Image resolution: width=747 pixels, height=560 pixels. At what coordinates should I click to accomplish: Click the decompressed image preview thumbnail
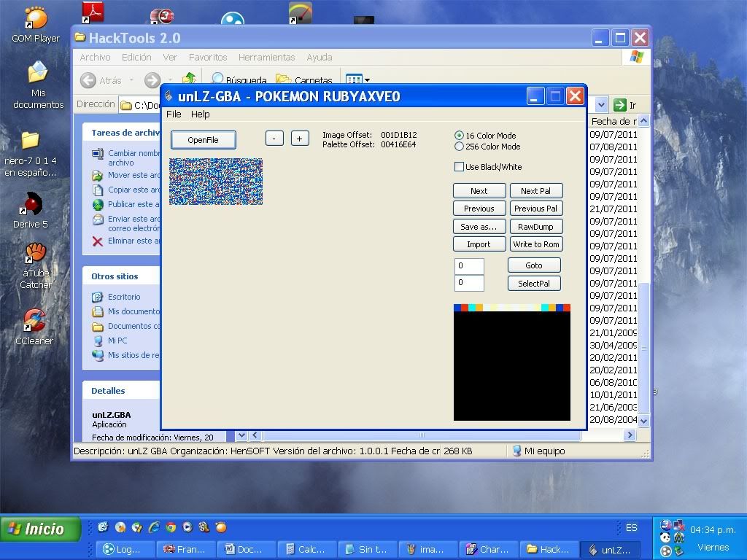216,182
